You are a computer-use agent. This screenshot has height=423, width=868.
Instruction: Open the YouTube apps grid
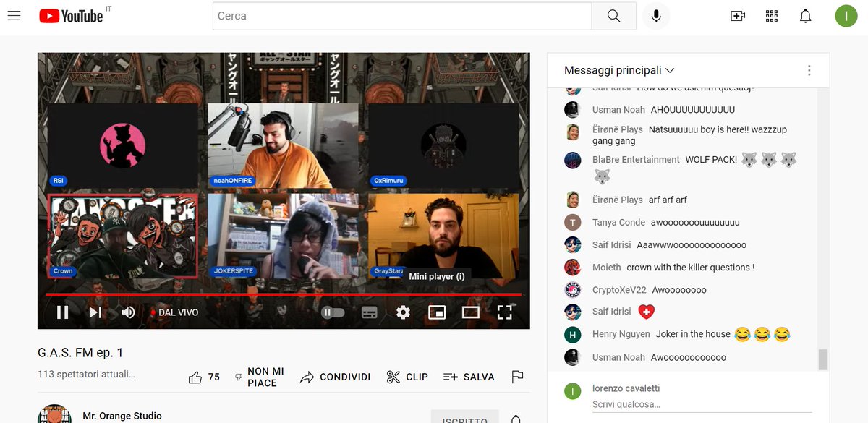pos(772,16)
